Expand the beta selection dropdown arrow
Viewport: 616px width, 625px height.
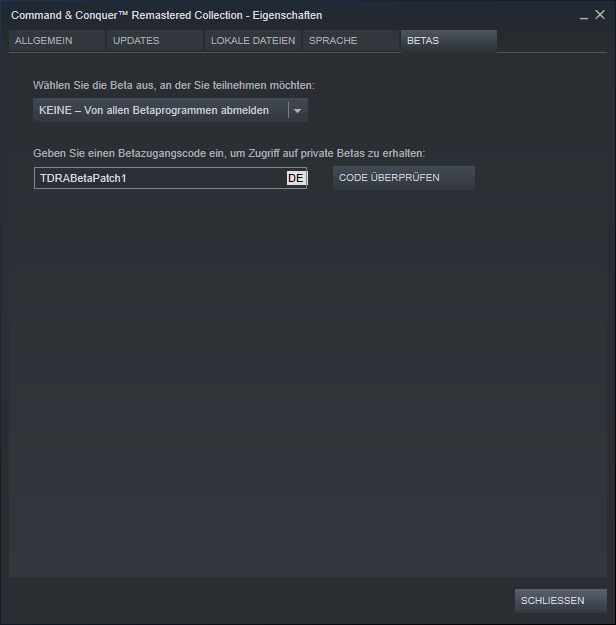(x=297, y=111)
